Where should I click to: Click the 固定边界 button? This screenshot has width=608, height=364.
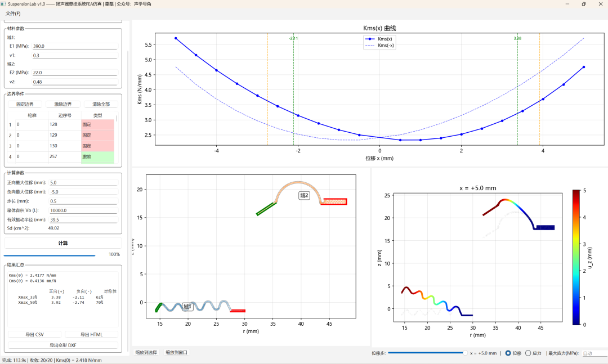tap(25, 104)
